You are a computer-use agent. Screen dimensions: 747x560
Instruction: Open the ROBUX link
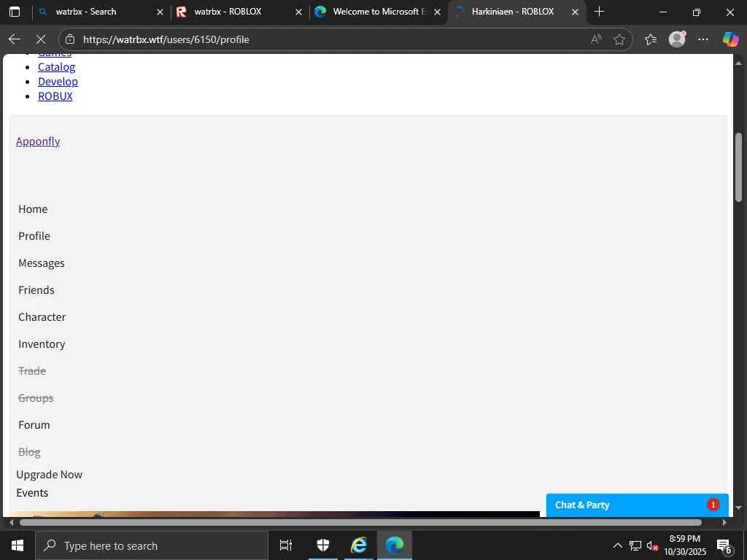click(55, 96)
